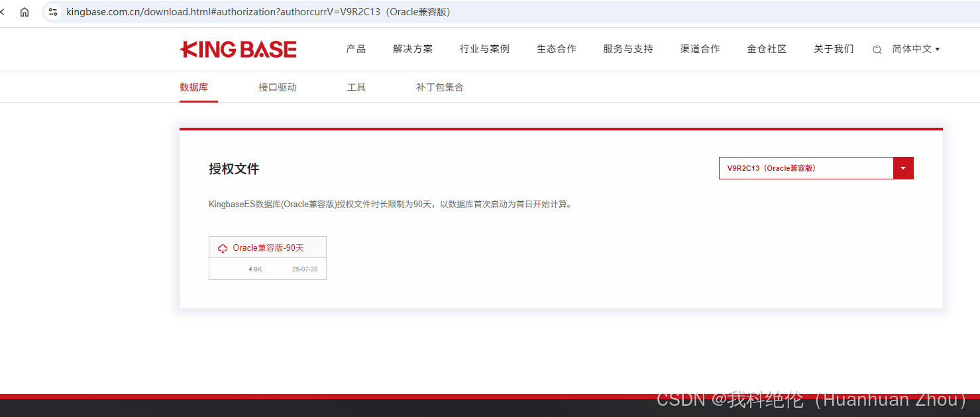Screen dimensions: 980x417
Task: Click the KING BASE logo
Action: point(238,50)
